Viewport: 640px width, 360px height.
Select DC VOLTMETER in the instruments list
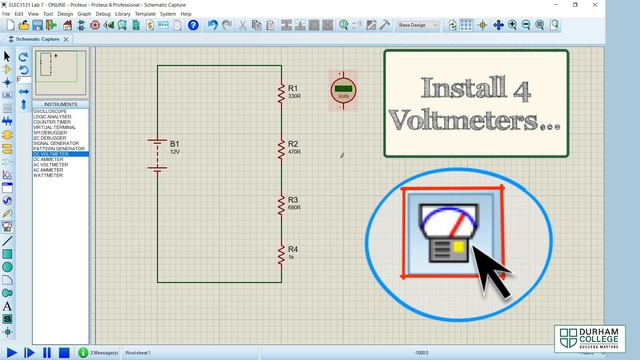(x=60, y=154)
